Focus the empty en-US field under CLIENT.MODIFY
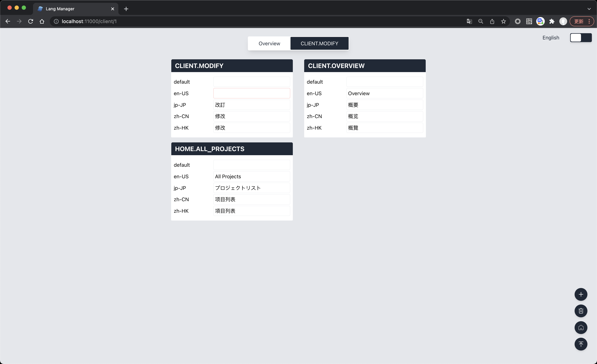This screenshot has width=597, height=364. tap(251, 93)
